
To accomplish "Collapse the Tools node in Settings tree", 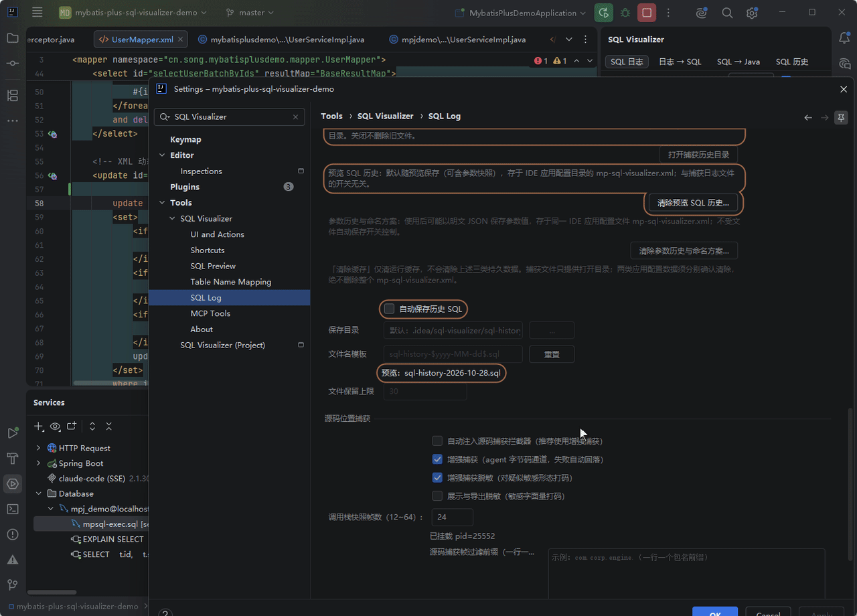I will [x=162, y=203].
